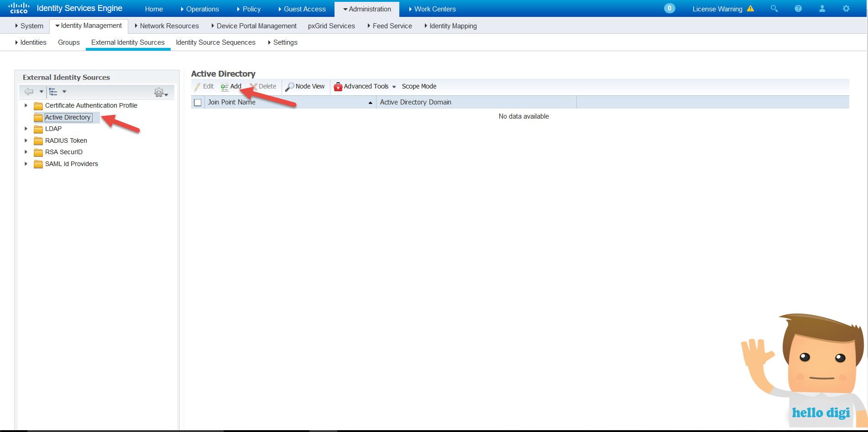
Task: Select LDAP in the tree
Action: 53,129
